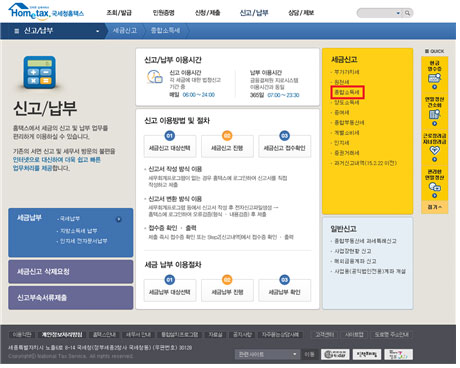460x368 pixels.
Task: Open the 민원증명 top menu
Action: tap(163, 13)
